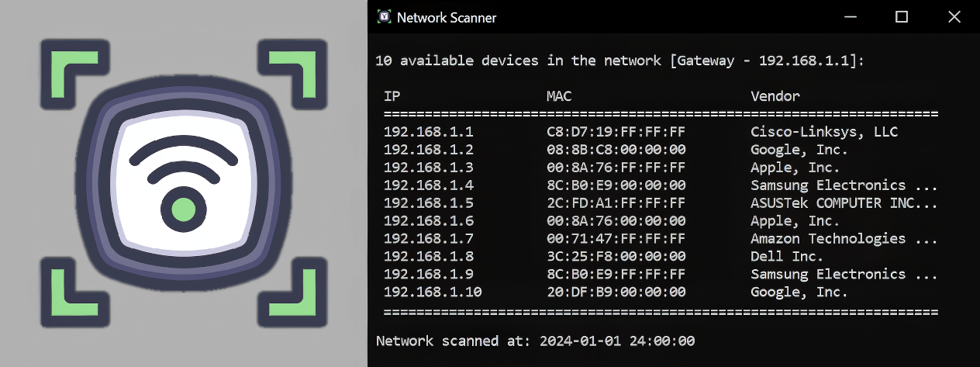Screen dimensions: 980x367
Task: Click vendor Amazon Technologies
Action: 844,239
